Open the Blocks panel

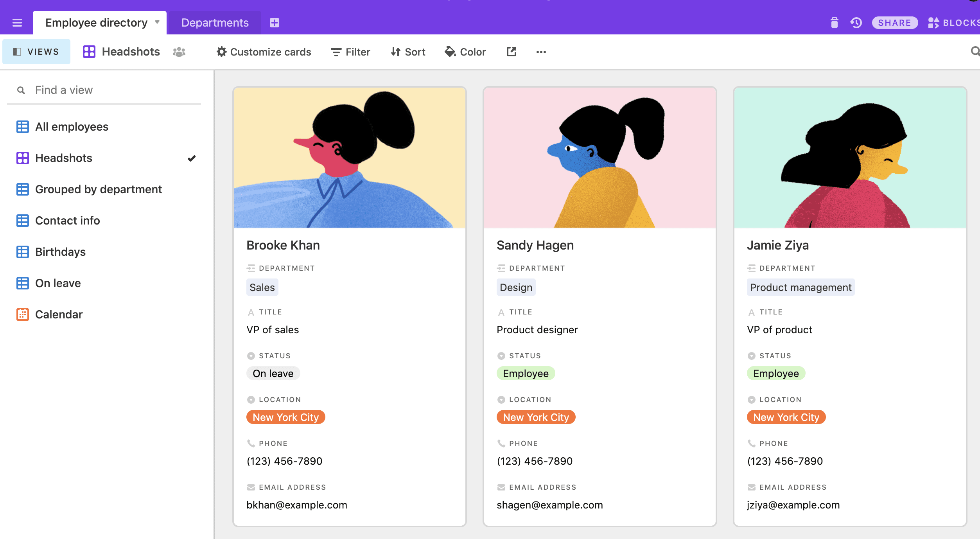coord(954,23)
